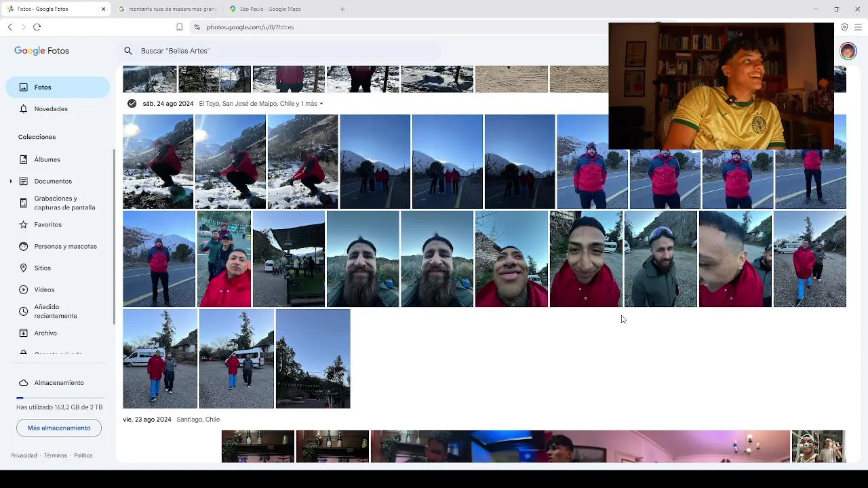Open the Términos link

56,455
